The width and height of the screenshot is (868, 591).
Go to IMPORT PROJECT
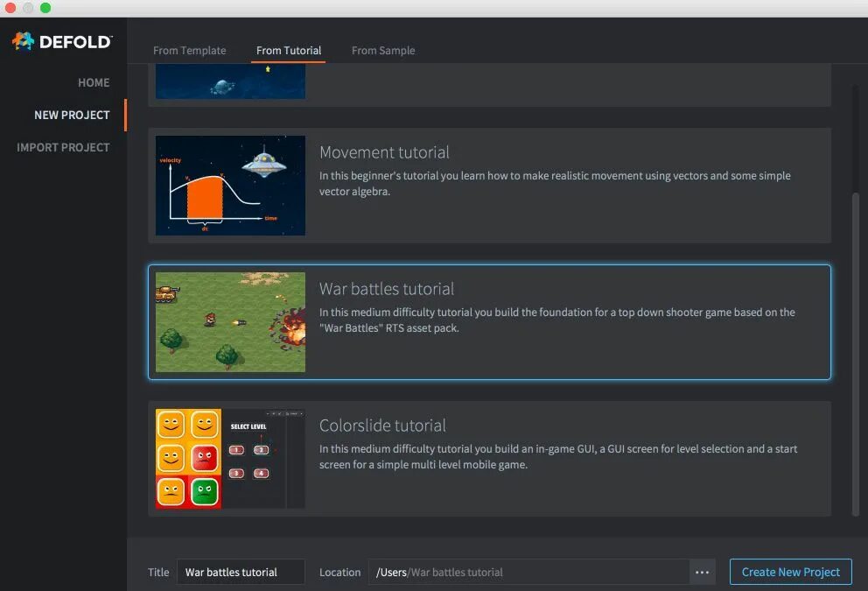pyautogui.click(x=63, y=147)
